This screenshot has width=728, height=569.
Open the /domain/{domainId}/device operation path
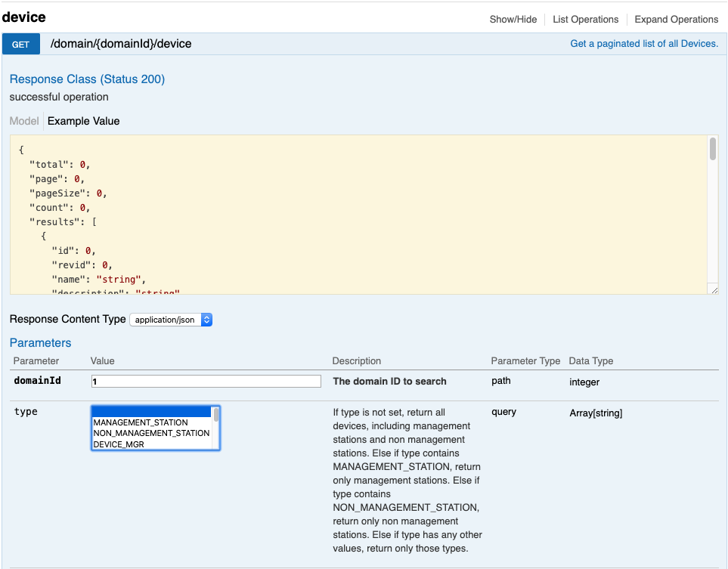[121, 44]
